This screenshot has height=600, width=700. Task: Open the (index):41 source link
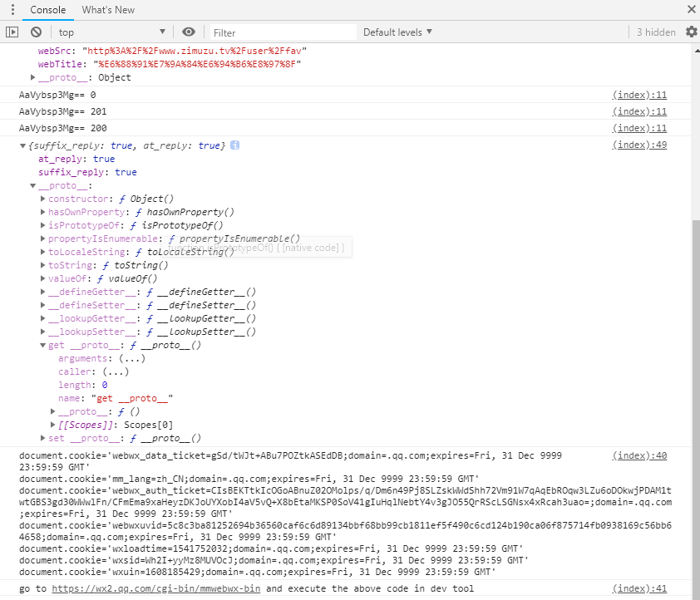pos(639,588)
